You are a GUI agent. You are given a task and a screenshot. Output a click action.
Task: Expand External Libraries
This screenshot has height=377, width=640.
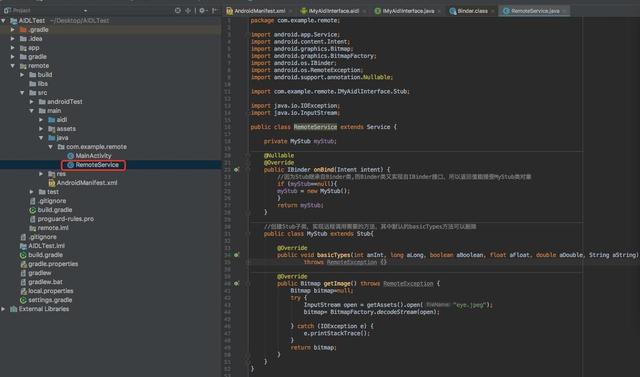click(4, 309)
